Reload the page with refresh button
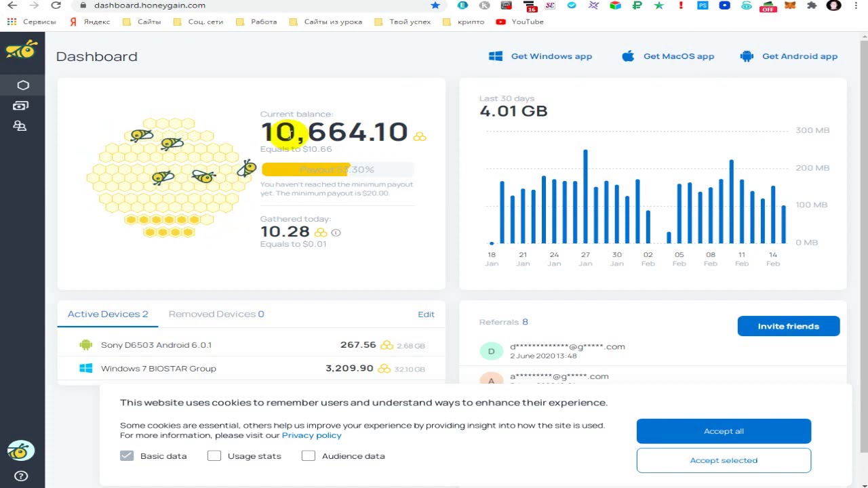The image size is (868, 488). 56,5
